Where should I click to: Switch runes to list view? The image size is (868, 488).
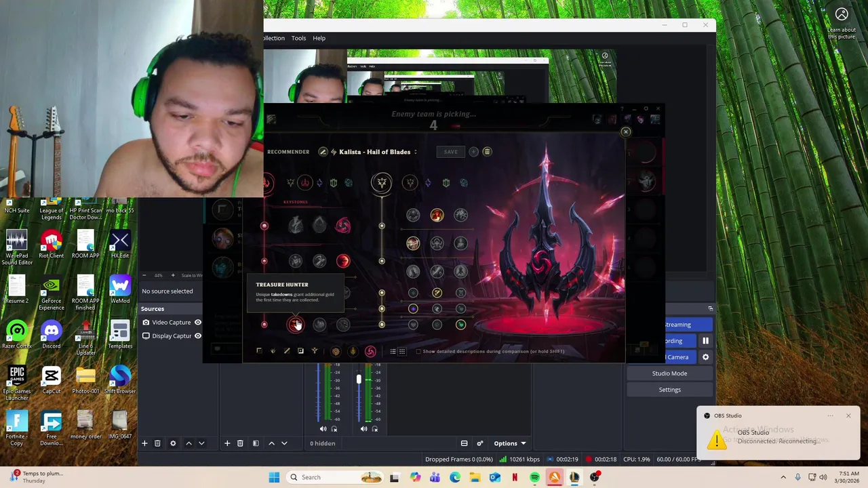click(393, 351)
